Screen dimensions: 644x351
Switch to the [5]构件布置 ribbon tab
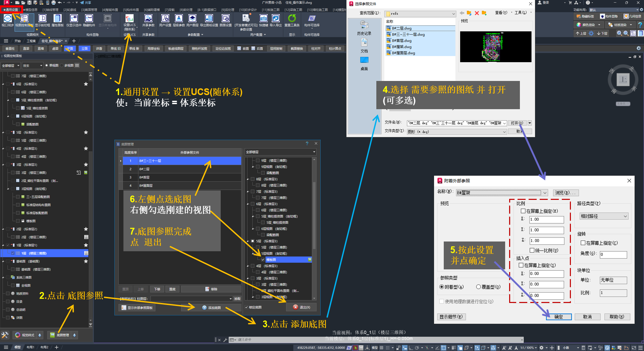(131, 10)
